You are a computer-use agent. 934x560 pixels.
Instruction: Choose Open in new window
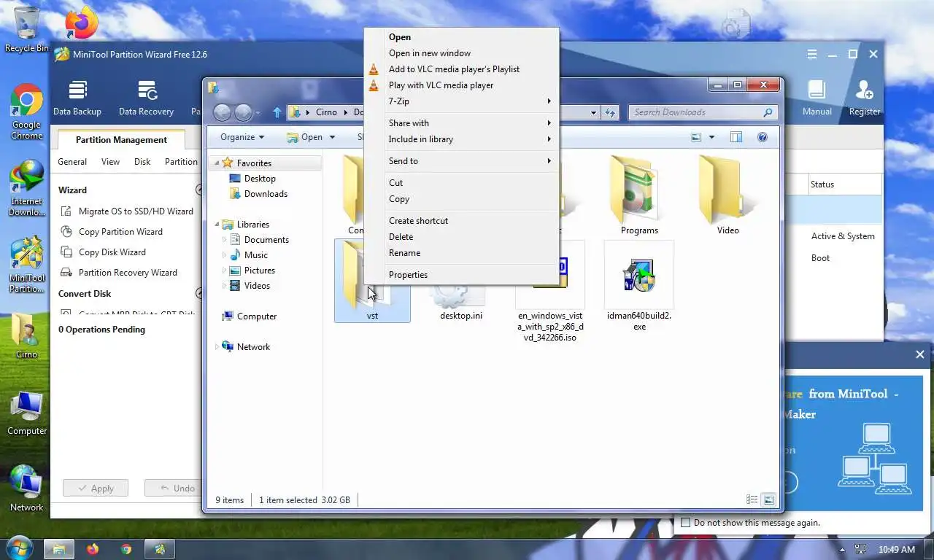(x=461, y=53)
